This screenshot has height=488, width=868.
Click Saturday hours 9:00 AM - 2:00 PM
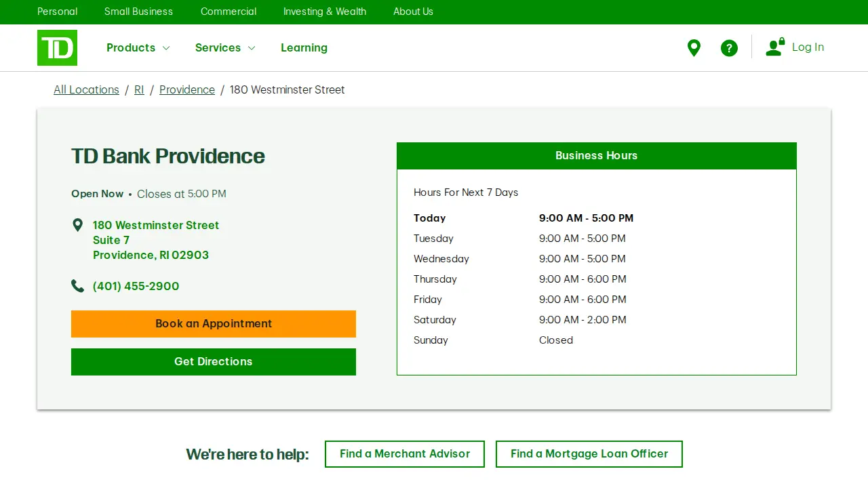(583, 320)
